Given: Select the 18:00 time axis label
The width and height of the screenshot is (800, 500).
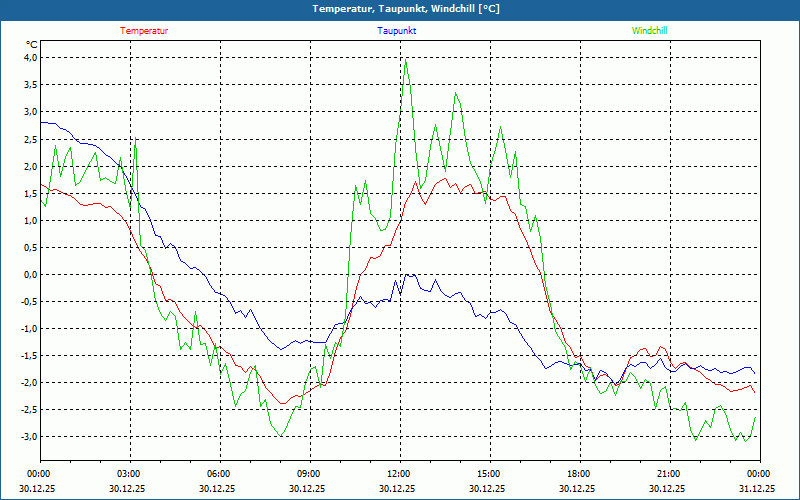Looking at the screenshot, I should [x=578, y=474].
